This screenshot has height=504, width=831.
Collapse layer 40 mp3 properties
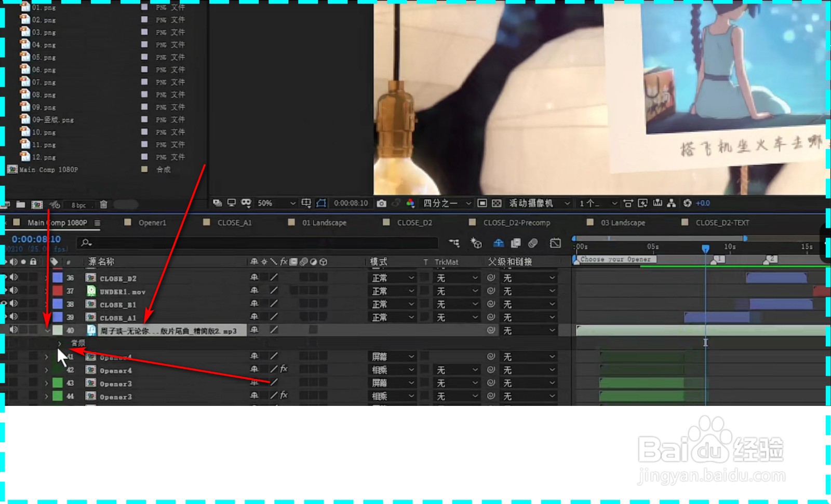point(47,330)
